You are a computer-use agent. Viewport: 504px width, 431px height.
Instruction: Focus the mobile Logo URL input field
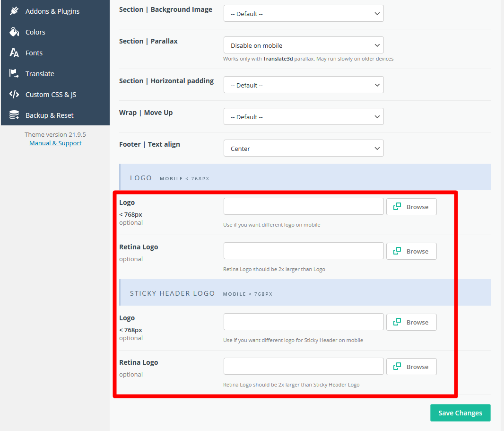304,206
